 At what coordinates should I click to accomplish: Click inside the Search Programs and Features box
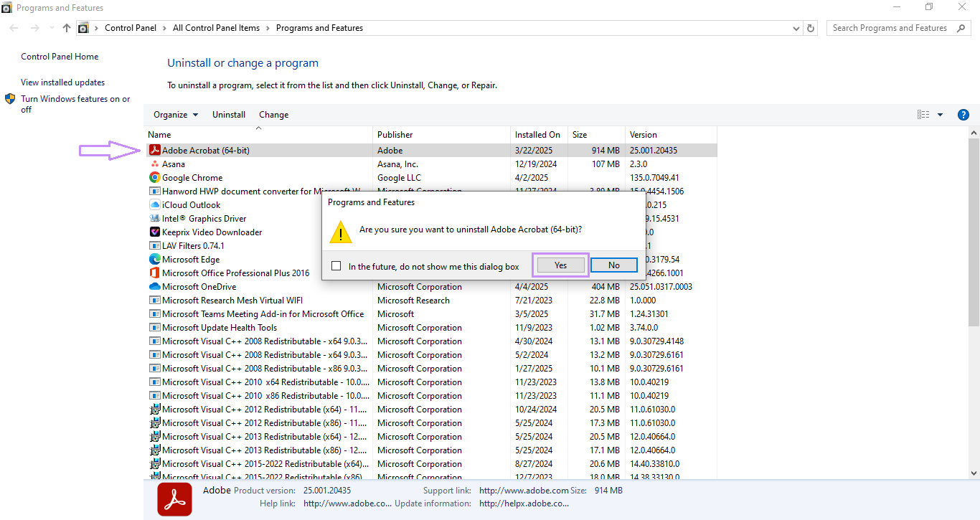coord(890,27)
